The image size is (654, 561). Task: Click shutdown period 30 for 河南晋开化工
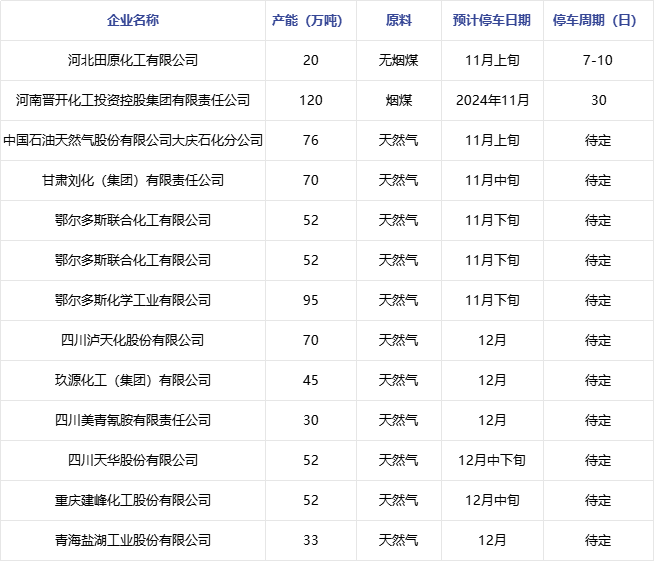(x=599, y=100)
